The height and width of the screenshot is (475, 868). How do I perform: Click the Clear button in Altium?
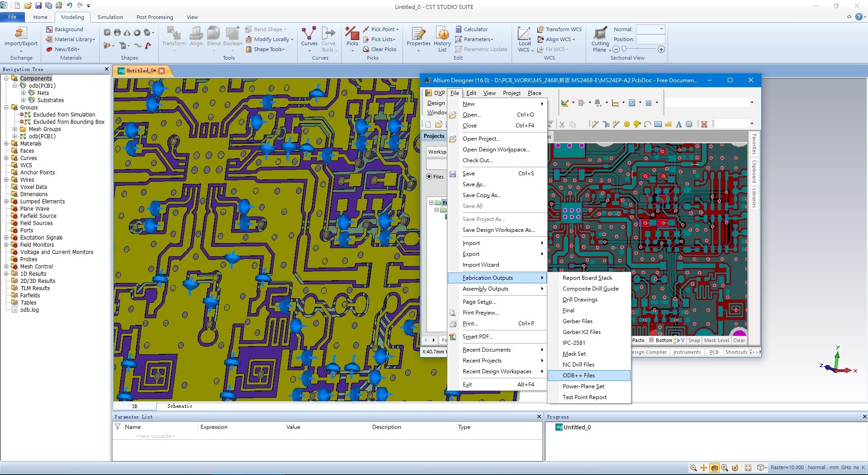tap(739, 340)
